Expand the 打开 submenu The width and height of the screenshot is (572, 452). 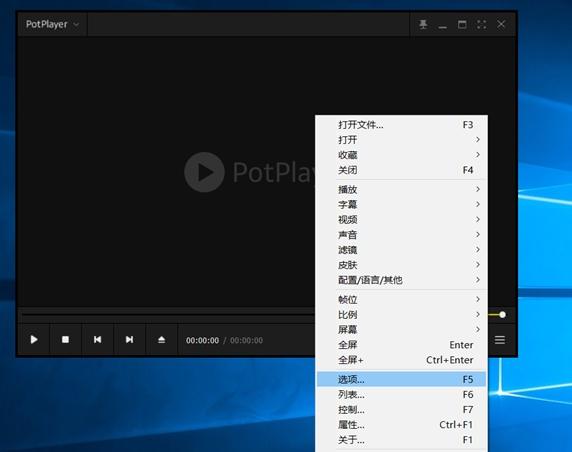[x=401, y=140]
